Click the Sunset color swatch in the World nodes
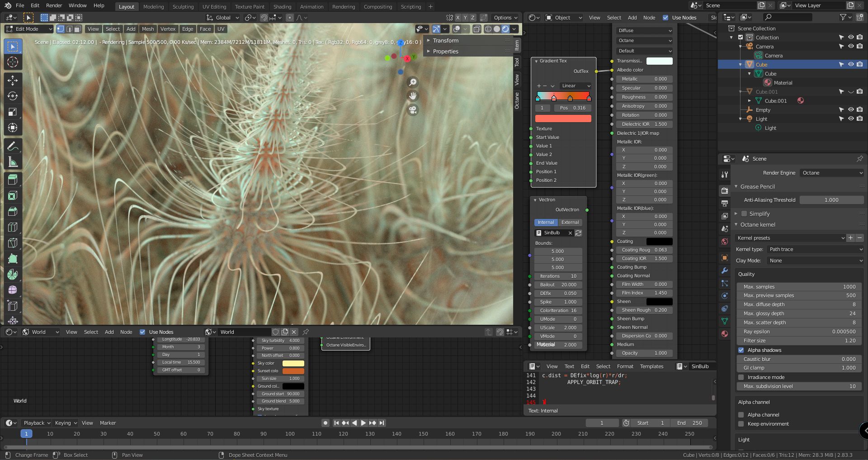 point(293,370)
